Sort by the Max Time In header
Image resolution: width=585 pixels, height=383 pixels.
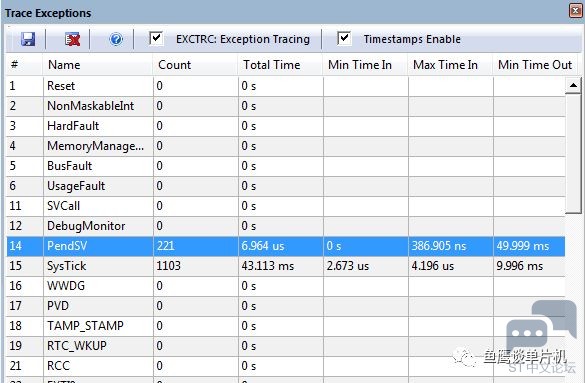pos(451,65)
